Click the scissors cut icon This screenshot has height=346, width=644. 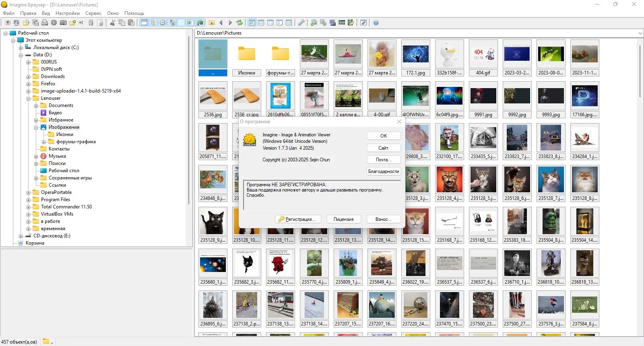point(112,23)
